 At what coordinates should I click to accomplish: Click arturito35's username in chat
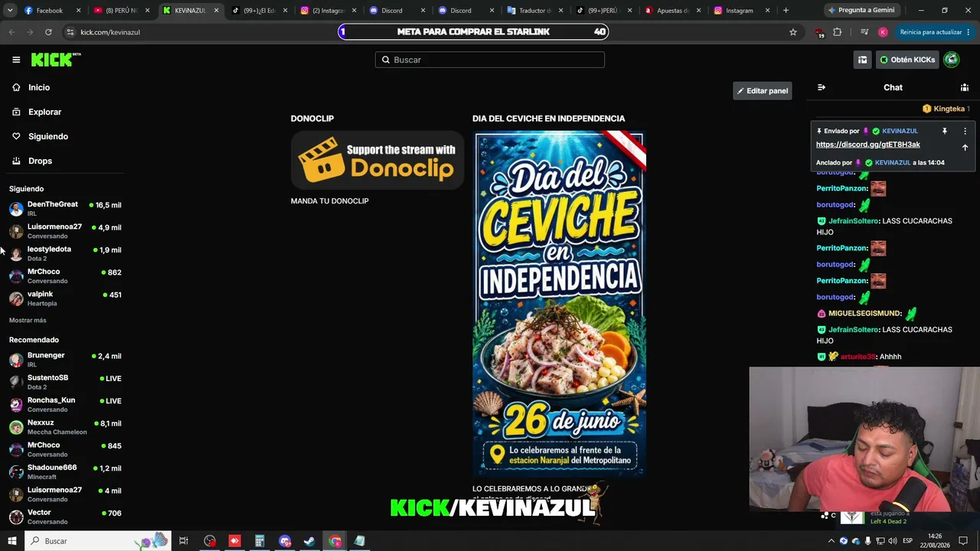pyautogui.click(x=857, y=357)
